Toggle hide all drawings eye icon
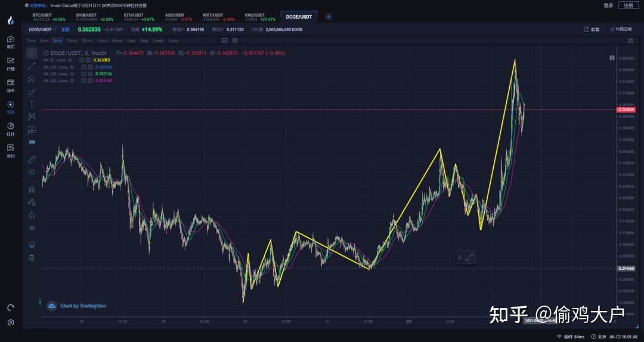Viewport: 644px width, 342px height. (x=32, y=228)
